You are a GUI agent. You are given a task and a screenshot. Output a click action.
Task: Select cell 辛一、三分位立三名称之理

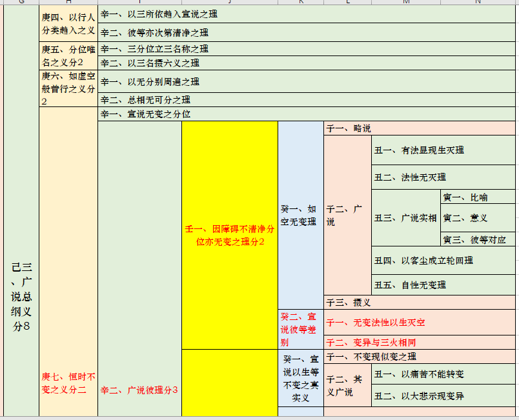(307, 49)
